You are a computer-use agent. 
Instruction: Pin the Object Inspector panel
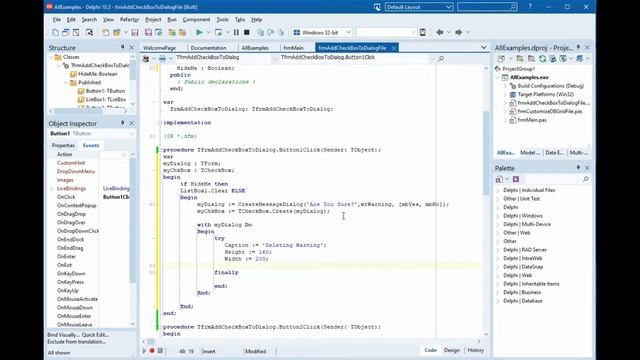[x=122, y=123]
